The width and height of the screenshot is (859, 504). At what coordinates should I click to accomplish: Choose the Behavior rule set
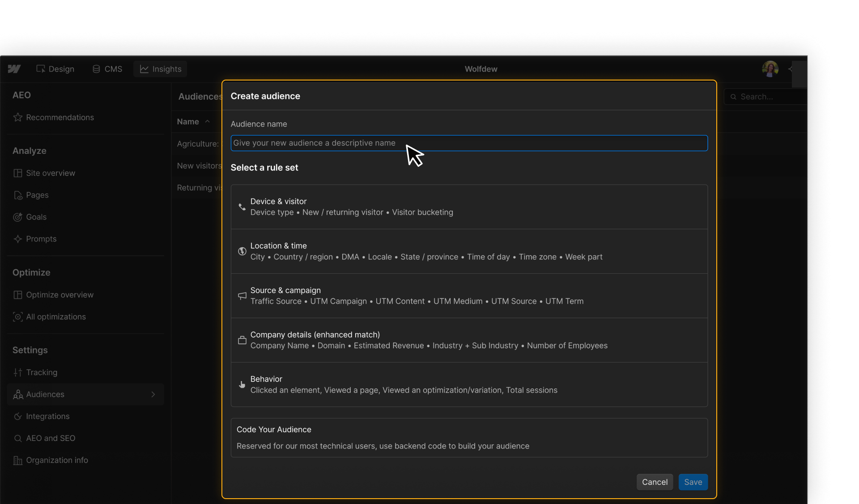[x=469, y=384]
